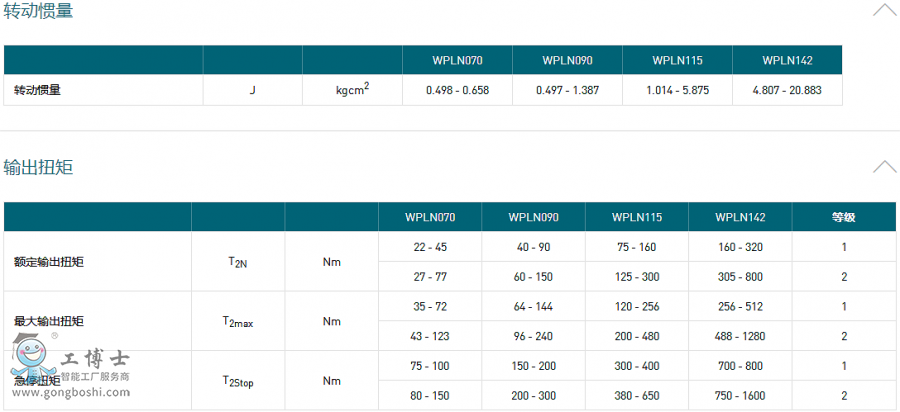This screenshot has height=412, width=900.
Task: Select torque value 488 - 1280
Action: (740, 336)
